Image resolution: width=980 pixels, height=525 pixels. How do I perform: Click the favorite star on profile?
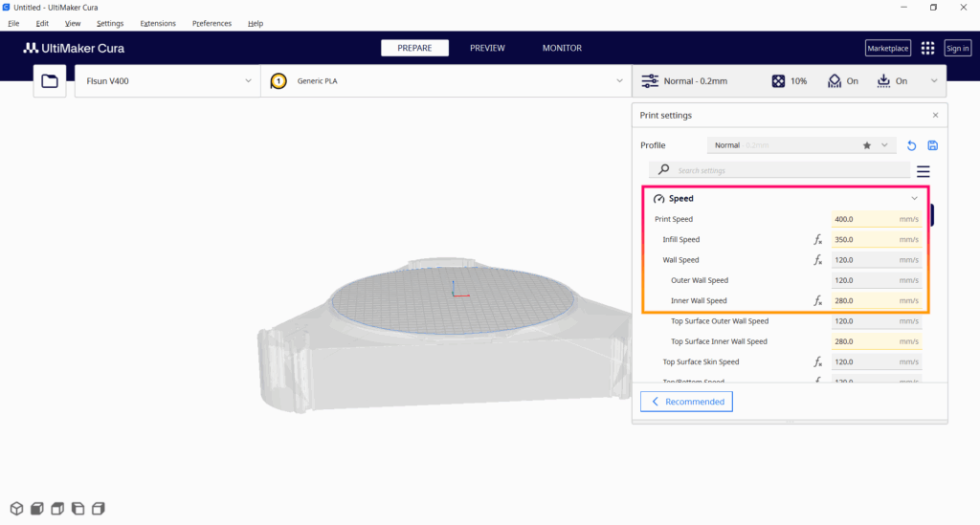point(867,145)
